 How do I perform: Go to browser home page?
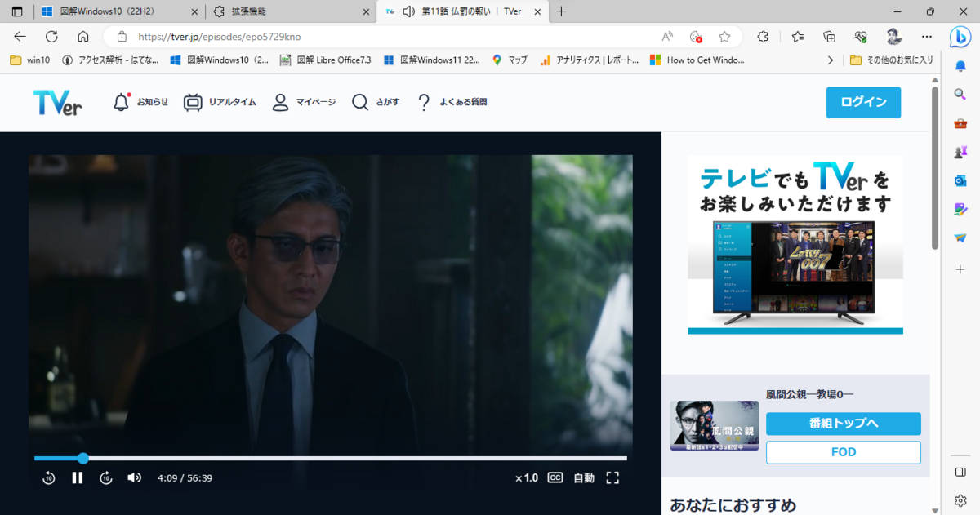tap(82, 37)
